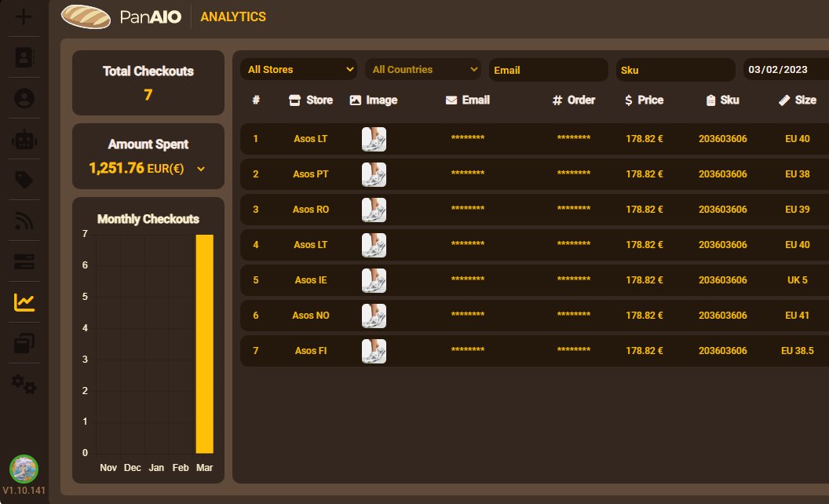Click the EU 38.5 size cell
Viewport: 829px width, 504px height.
798,351
